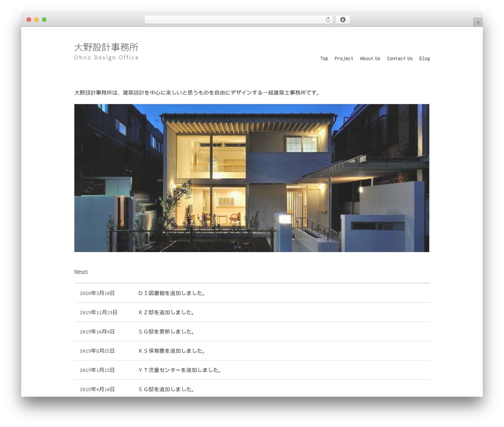Open the ＳＧ邸を更新しました news entry

pyautogui.click(x=167, y=332)
